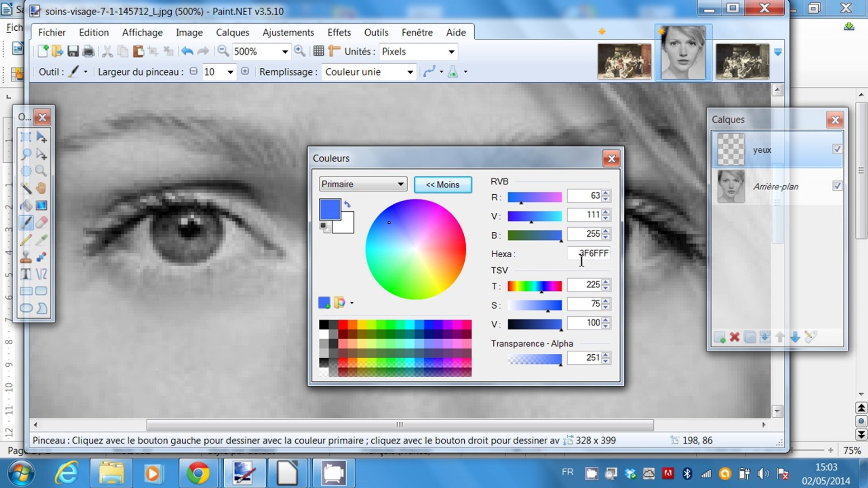The height and width of the screenshot is (488, 868).
Task: Toggle visibility of the yeux layer
Action: point(837,149)
